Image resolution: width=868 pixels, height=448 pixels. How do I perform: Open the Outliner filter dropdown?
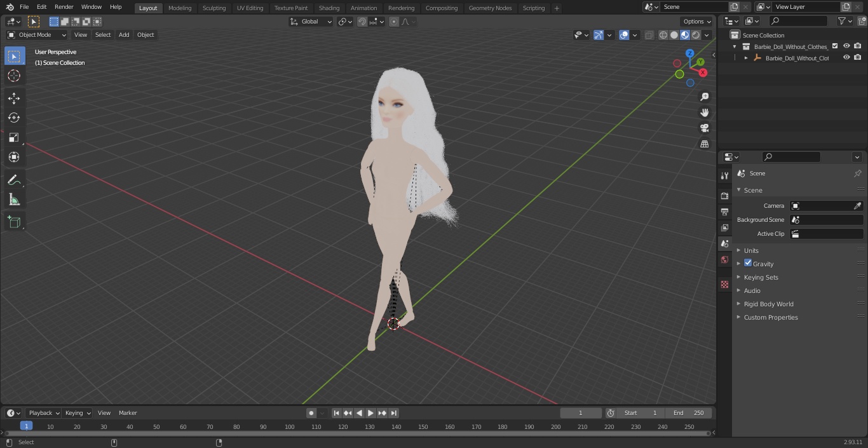click(x=844, y=21)
